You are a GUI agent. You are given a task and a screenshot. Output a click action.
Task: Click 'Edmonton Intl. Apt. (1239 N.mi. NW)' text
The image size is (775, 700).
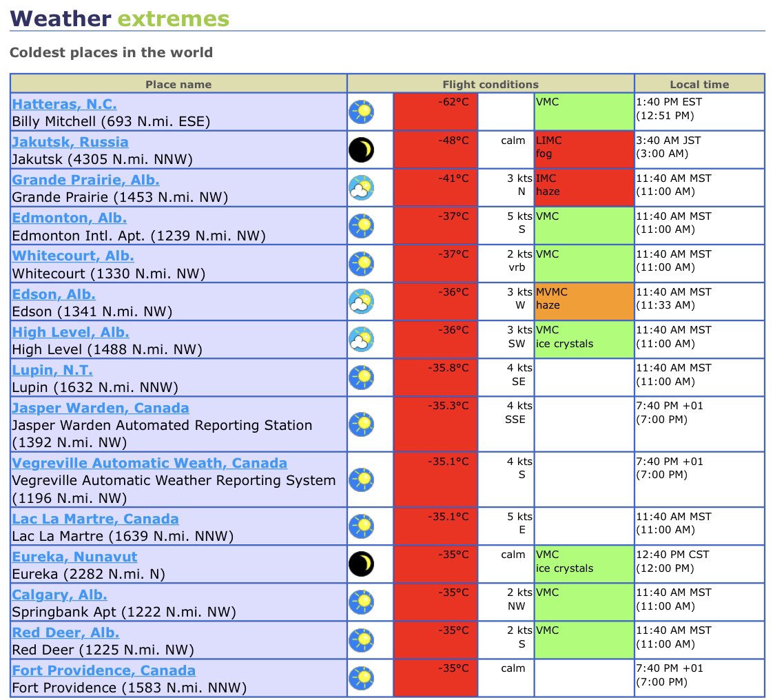[x=139, y=236]
